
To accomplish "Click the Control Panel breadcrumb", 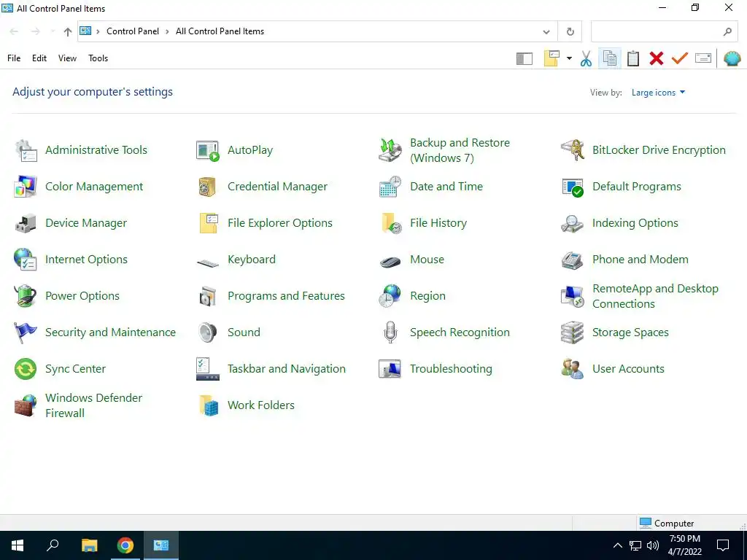I will [133, 31].
